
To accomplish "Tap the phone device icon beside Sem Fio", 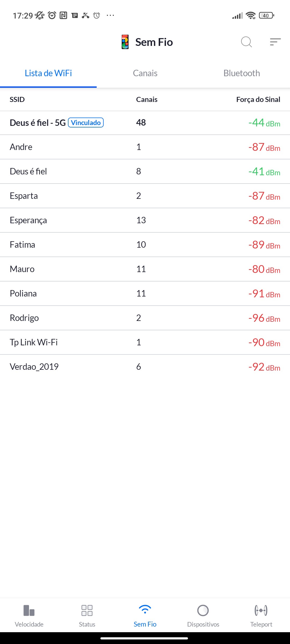I will pyautogui.click(x=125, y=42).
